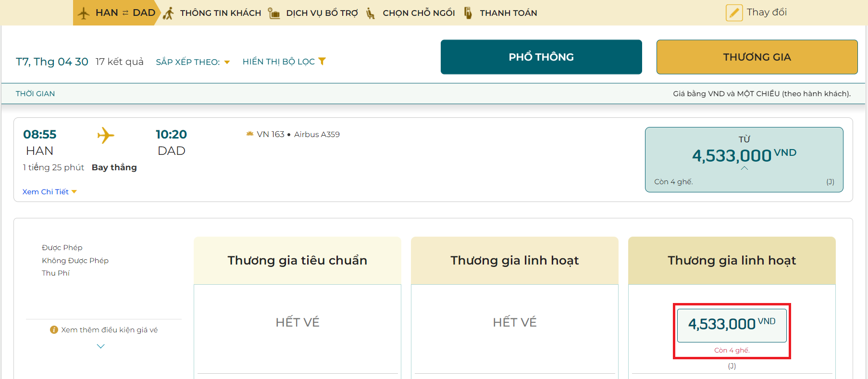Viewport: 868px width, 379px height.
Task: Collapse the fare box using the upward chevron
Action: tap(744, 168)
